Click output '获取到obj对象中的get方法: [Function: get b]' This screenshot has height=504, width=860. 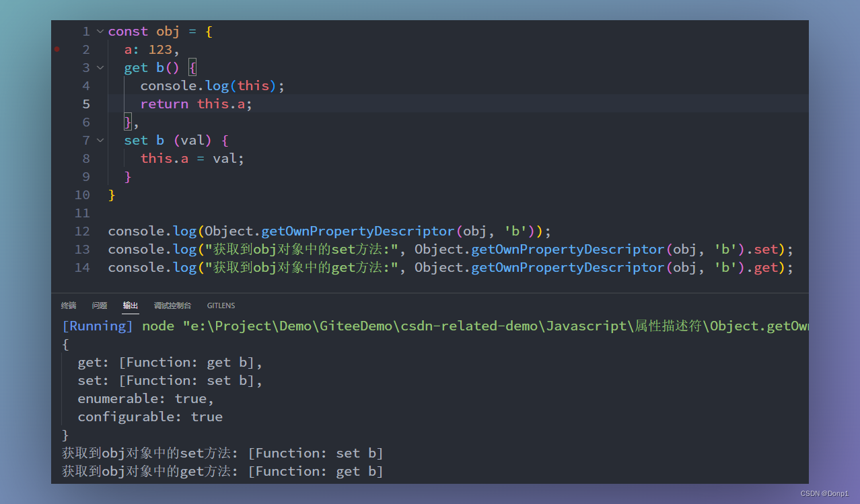click(x=223, y=471)
